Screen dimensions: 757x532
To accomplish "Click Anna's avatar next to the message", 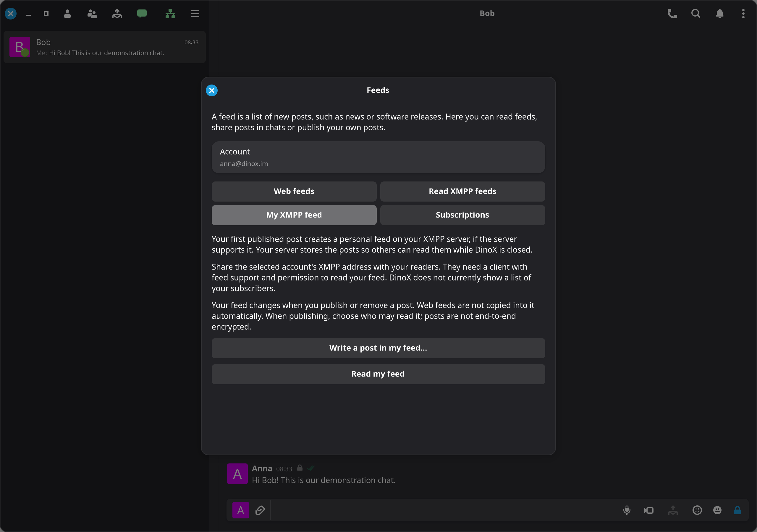I will (x=237, y=474).
